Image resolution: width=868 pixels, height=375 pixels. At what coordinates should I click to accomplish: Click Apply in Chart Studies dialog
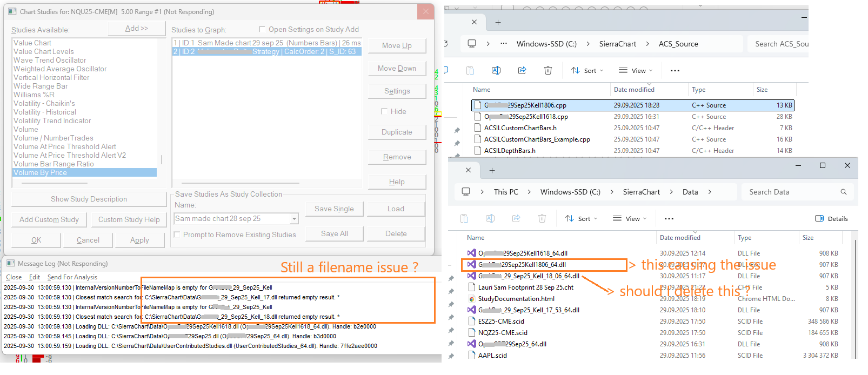click(x=139, y=240)
